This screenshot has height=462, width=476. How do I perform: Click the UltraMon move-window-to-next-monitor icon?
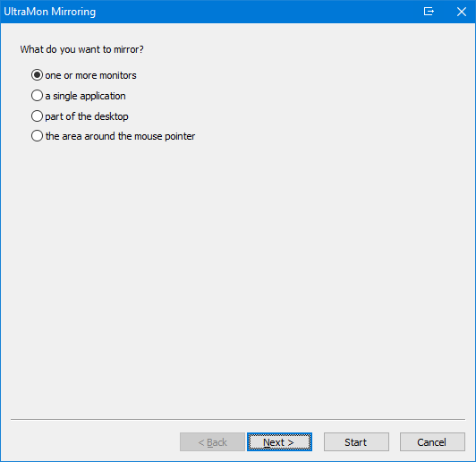pyautogui.click(x=429, y=12)
